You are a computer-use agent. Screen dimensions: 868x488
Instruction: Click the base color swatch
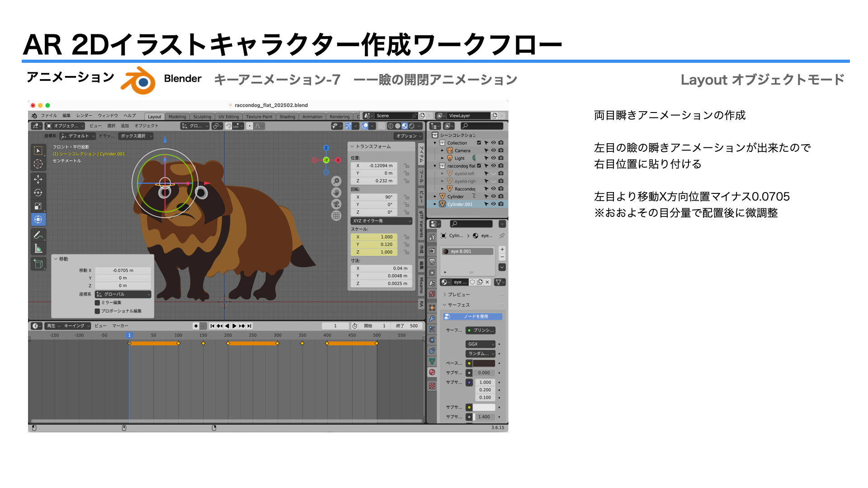click(x=484, y=363)
